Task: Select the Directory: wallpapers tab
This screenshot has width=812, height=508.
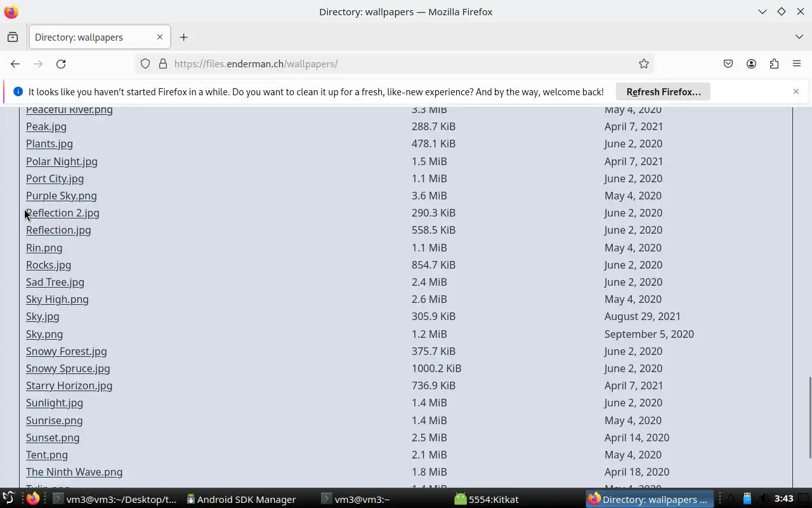Action: click(100, 37)
